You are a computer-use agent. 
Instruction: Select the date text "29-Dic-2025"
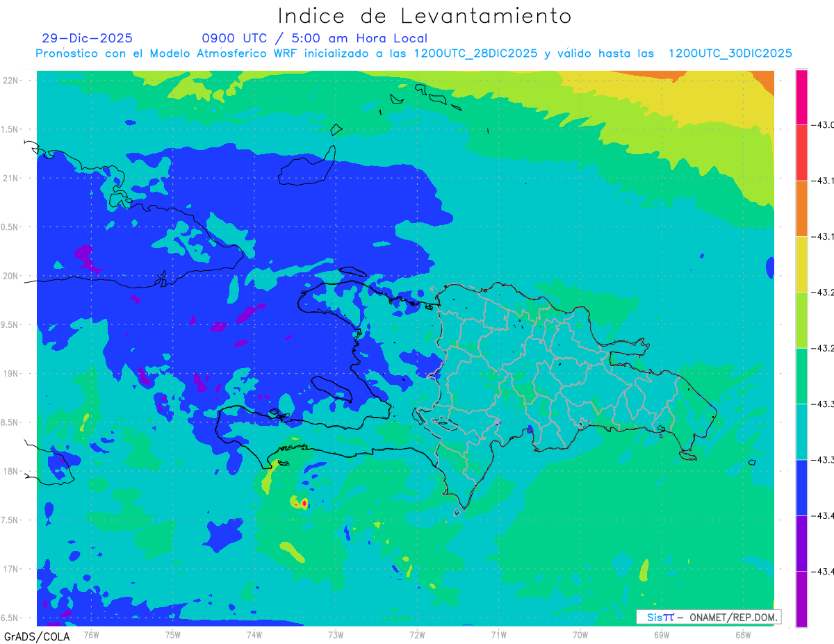(87, 38)
